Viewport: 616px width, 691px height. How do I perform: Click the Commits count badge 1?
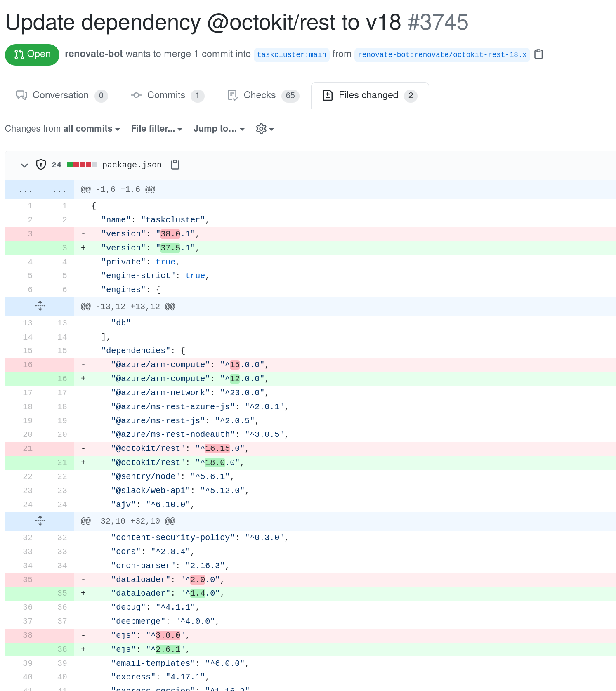[x=198, y=96]
